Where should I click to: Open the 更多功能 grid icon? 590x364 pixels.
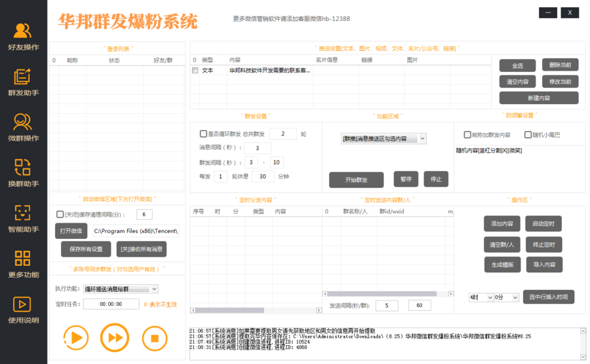tap(22, 258)
